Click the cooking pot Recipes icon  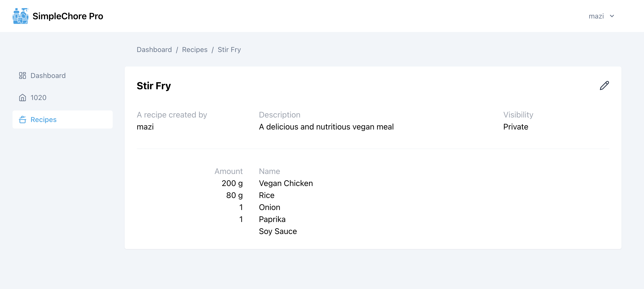pos(23,119)
